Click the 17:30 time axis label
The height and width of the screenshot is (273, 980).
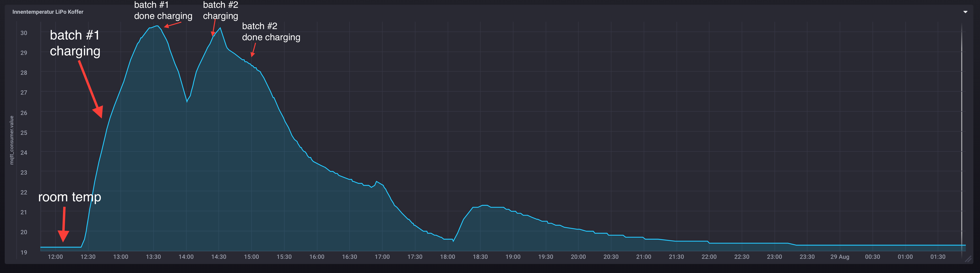[x=415, y=257]
